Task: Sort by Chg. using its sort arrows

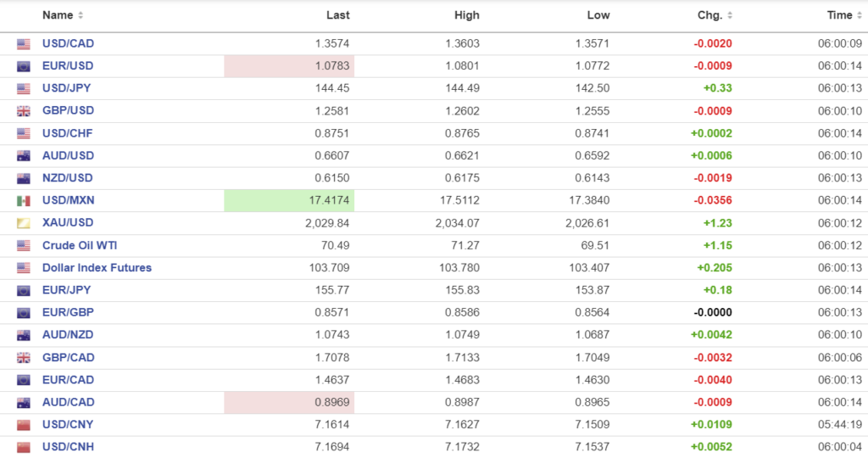Action: click(x=730, y=15)
